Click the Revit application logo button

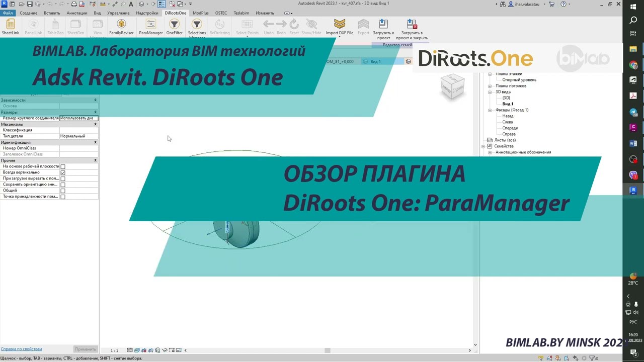(4, 4)
